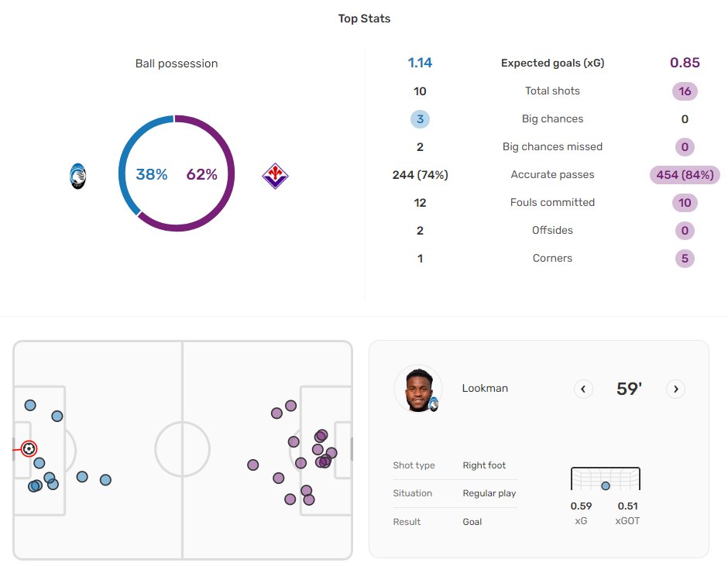Open Lookman's player photo

pos(417,388)
